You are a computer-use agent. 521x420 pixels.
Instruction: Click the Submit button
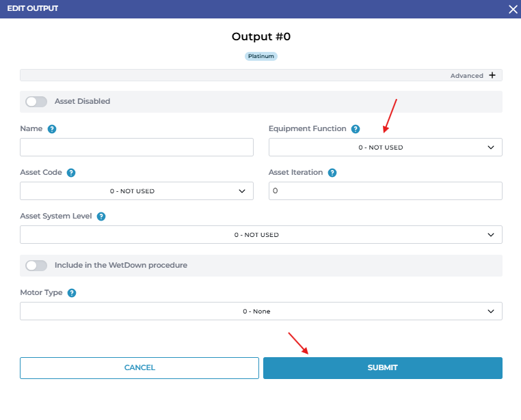[382, 368]
